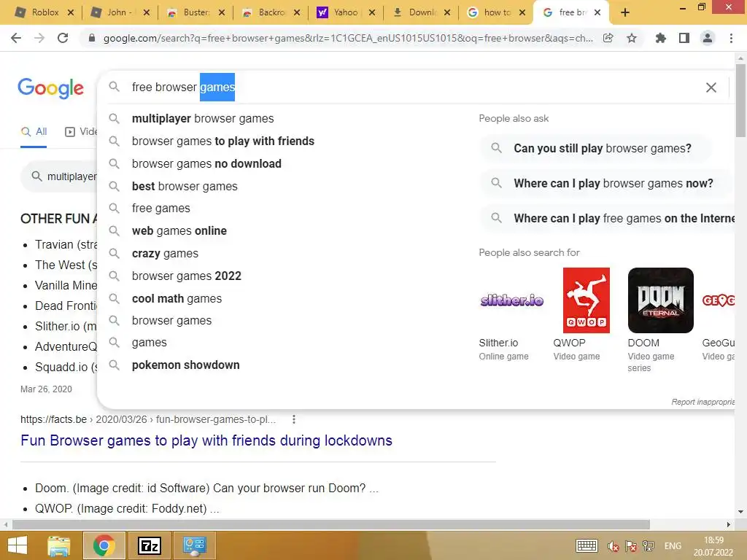Click the Chrome taskbar icon
The image size is (747, 560).
click(x=104, y=545)
